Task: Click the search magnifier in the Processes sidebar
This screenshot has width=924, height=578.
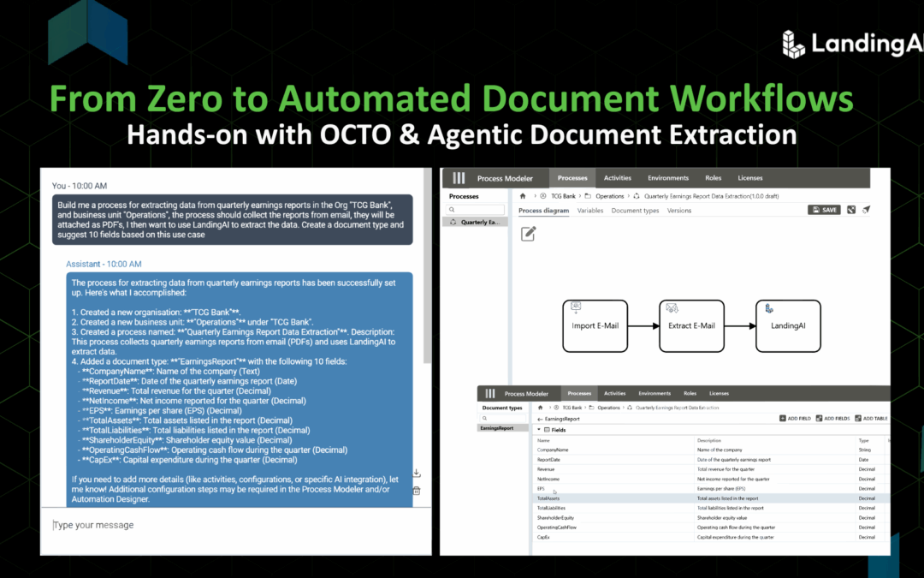Action: pyautogui.click(x=450, y=209)
